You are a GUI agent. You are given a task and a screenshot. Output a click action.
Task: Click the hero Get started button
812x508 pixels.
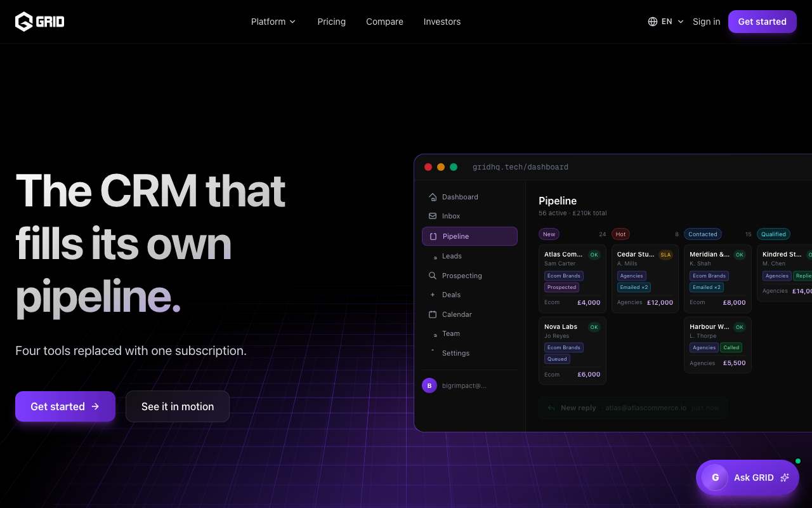click(x=65, y=406)
